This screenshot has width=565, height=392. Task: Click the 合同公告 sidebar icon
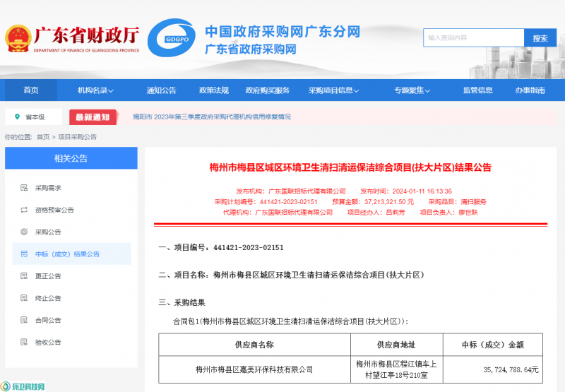click(24, 320)
